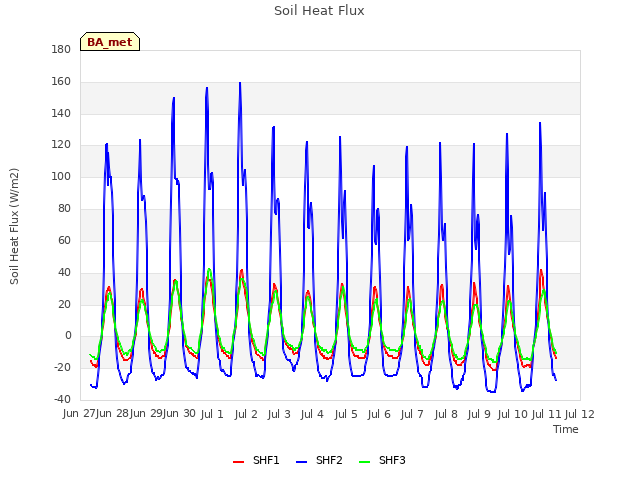
Task: Click the blue SHF2 legend line marker
Action: coord(301,462)
